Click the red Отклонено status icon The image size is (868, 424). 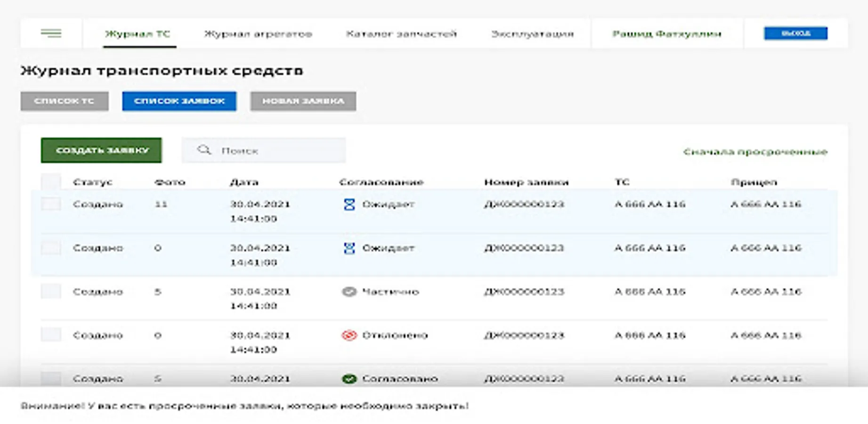(x=349, y=335)
